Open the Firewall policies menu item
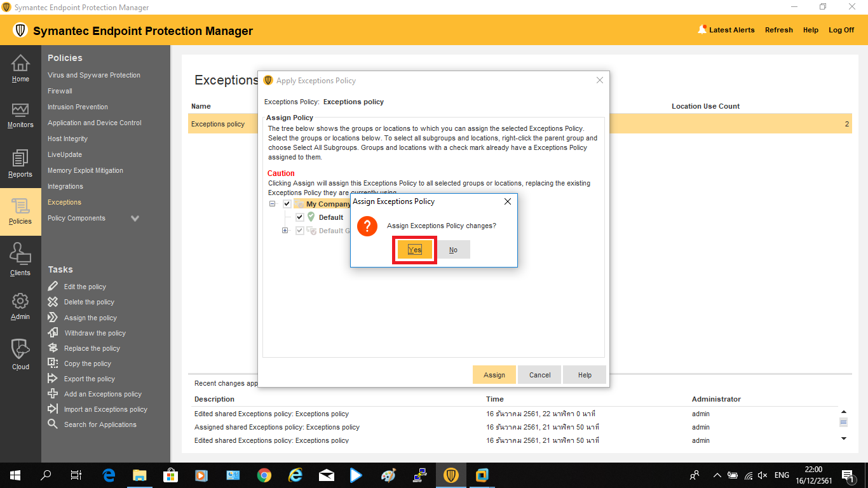This screenshot has width=868, height=488. pyautogui.click(x=60, y=91)
